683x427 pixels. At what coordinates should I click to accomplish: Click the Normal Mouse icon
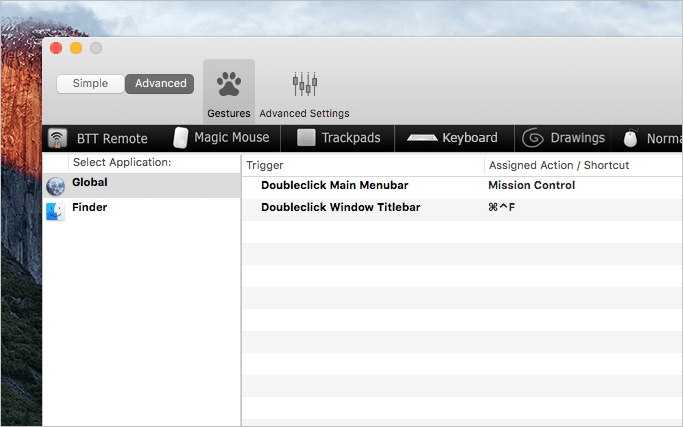click(630, 138)
